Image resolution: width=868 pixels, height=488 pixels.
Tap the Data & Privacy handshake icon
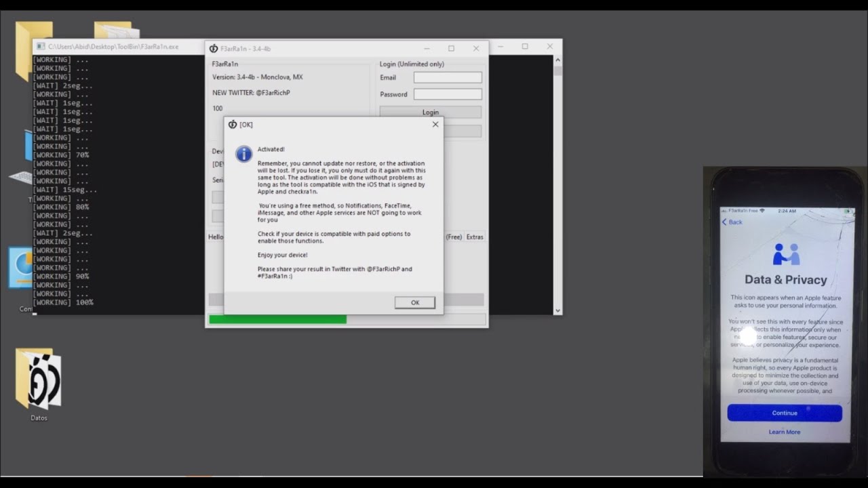pos(787,255)
